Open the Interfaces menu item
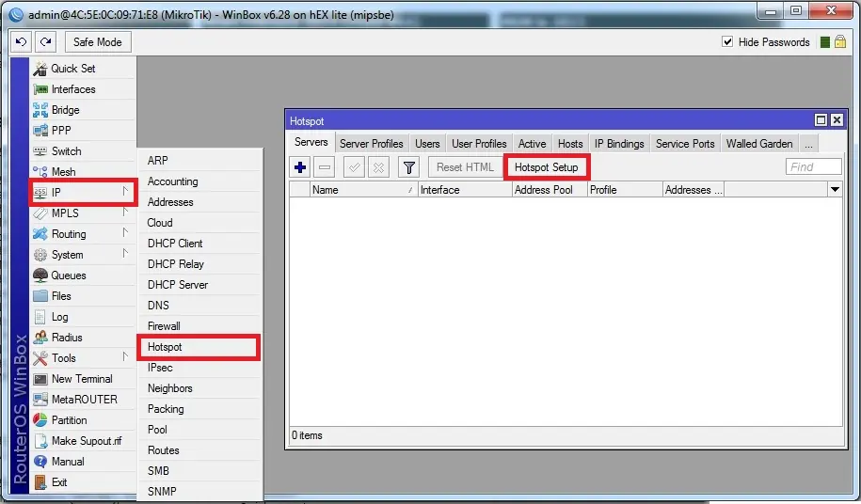Viewport: 861px width, 504px height. pyautogui.click(x=83, y=89)
